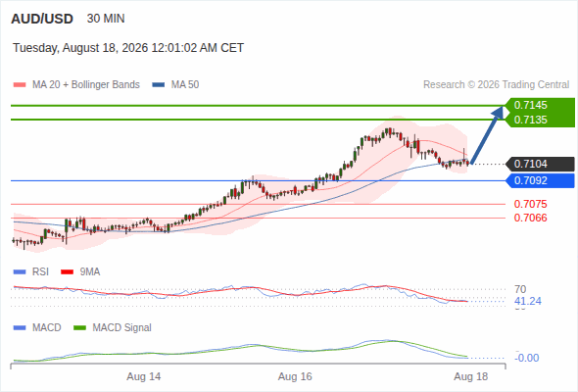This screenshot has width=578, height=392.
Task: Click the current price 0.7104 tag
Action: pos(541,164)
